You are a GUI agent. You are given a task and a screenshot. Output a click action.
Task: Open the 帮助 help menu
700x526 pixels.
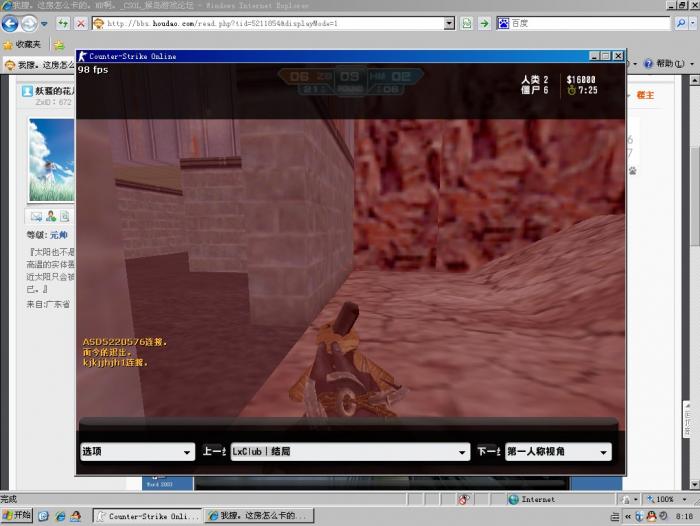click(670, 64)
